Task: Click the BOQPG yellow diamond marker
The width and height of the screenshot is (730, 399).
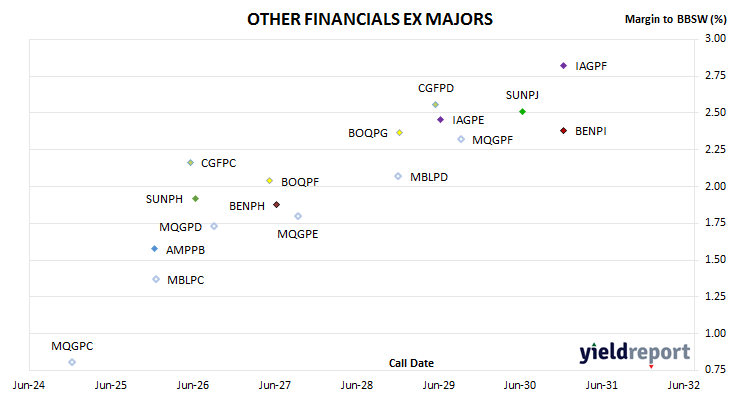Action: [399, 133]
